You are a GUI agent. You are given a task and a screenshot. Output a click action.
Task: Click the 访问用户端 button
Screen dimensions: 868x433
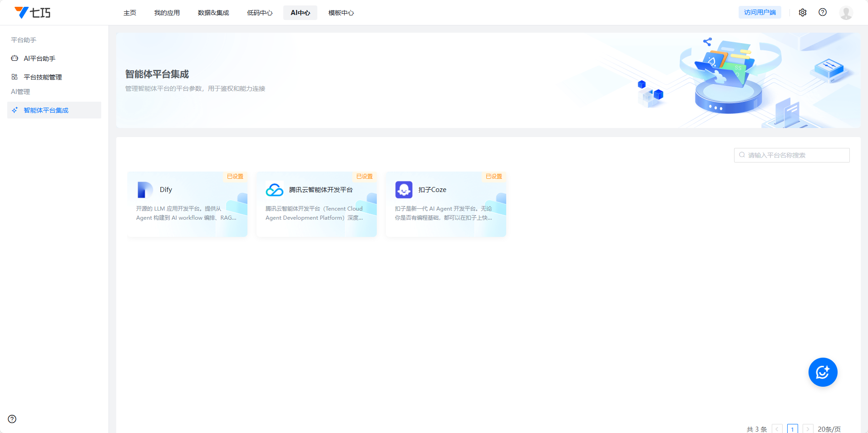tap(759, 13)
